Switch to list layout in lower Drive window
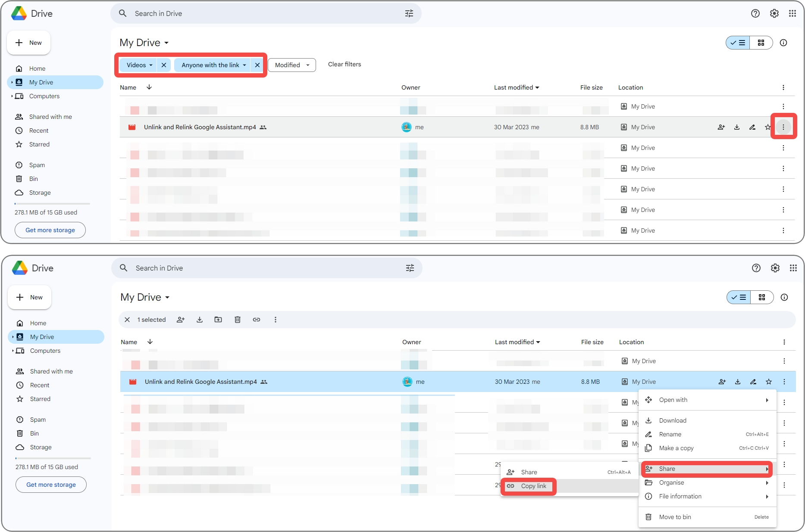Screen dimensions: 805x532 [739, 297]
